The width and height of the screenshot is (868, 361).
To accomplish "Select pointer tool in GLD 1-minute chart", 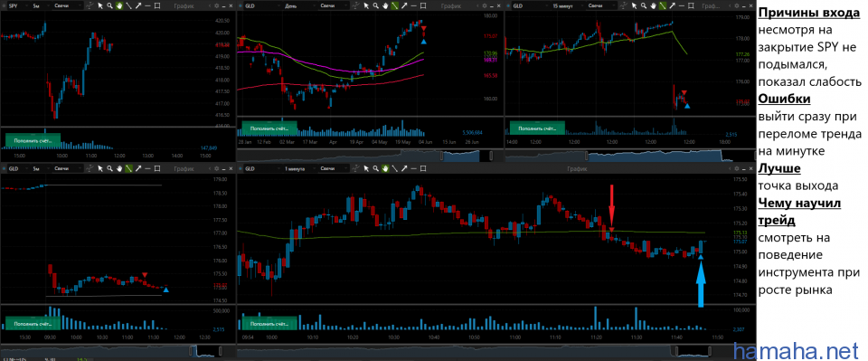I will (366, 169).
